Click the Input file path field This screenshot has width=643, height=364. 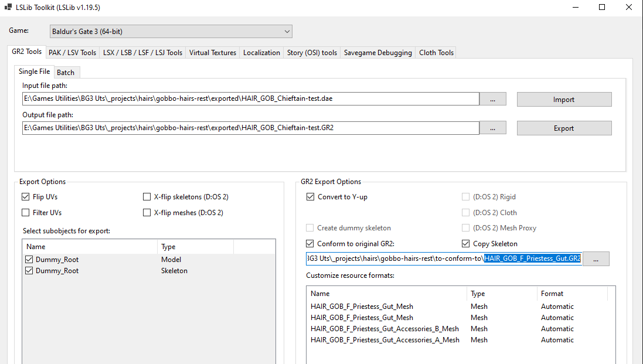[250, 99]
